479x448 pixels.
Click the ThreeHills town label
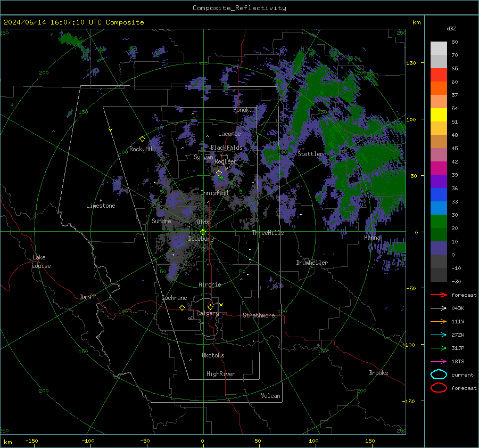click(268, 233)
